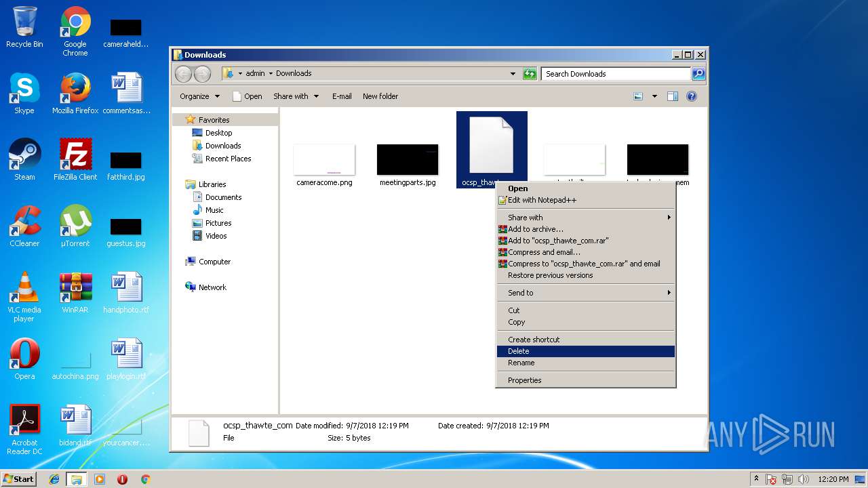
Task: Choose Compress and email...
Action: [x=586, y=252]
